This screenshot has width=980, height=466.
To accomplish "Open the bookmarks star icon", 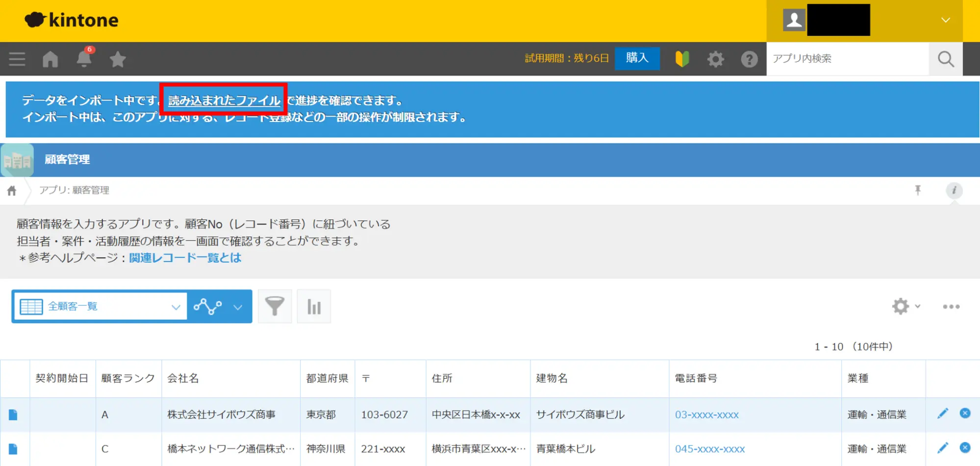I will click(118, 60).
